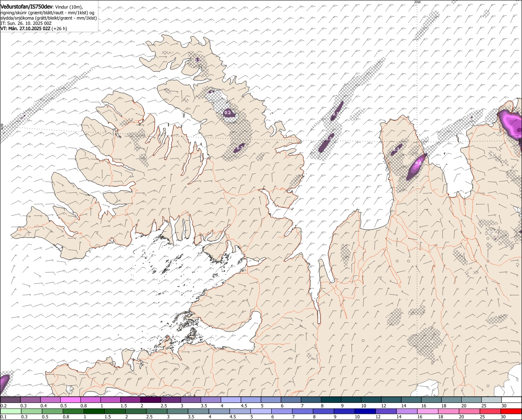Viewport: 522px width, 420px height.
Task: Select the red swatch labeled 25 in the lower row
Action: tap(490, 411)
